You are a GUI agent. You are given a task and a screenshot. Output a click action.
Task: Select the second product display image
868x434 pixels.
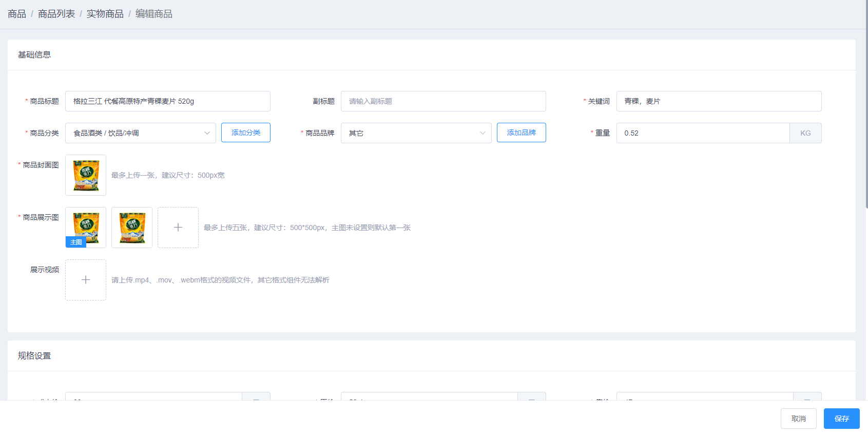click(132, 228)
